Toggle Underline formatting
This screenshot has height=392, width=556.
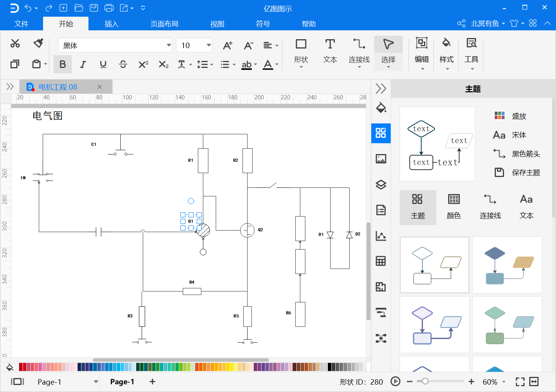[x=103, y=64]
